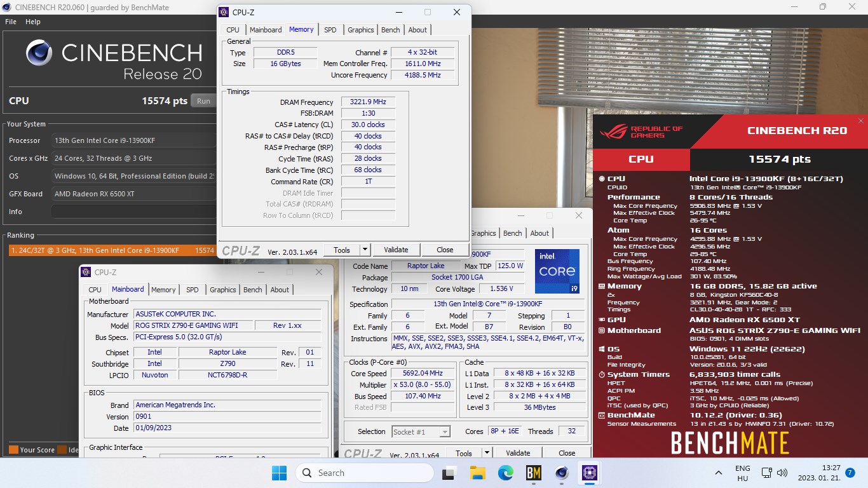This screenshot has width=868, height=488.
Task: Select the GPU section icon in BenchMate
Action: pyautogui.click(x=602, y=320)
